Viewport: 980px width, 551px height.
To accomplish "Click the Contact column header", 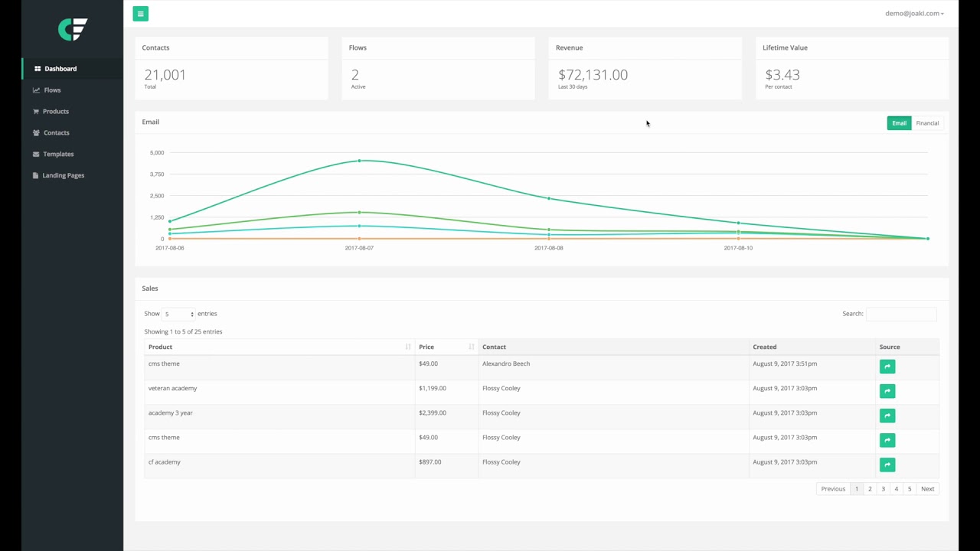I will [x=613, y=347].
